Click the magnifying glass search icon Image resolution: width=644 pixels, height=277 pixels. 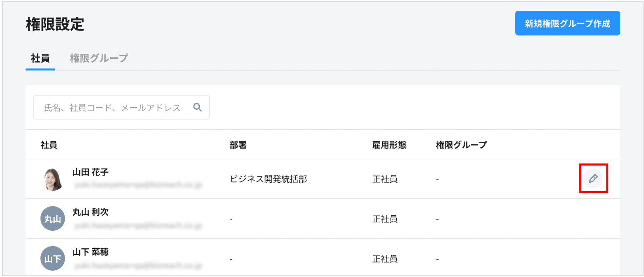point(197,107)
